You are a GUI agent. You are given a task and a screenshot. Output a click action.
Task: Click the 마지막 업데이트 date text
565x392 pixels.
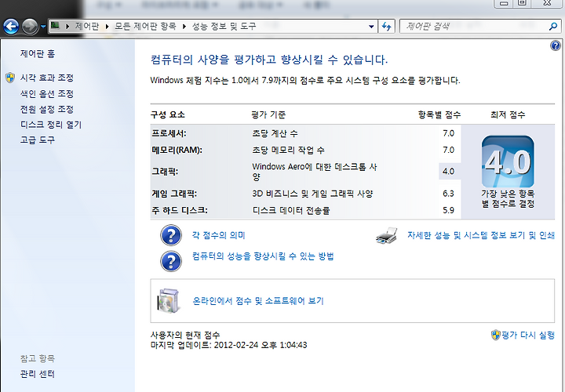coord(229,345)
